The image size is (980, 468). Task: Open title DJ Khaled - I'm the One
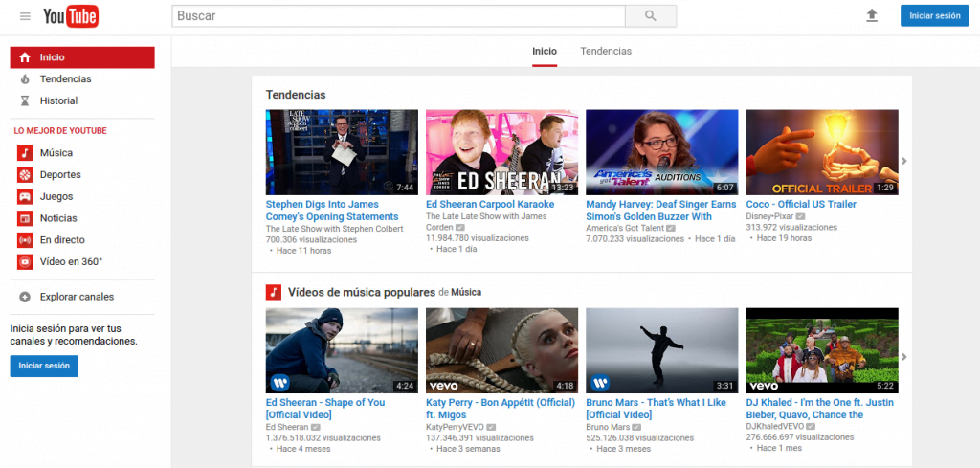(820, 409)
